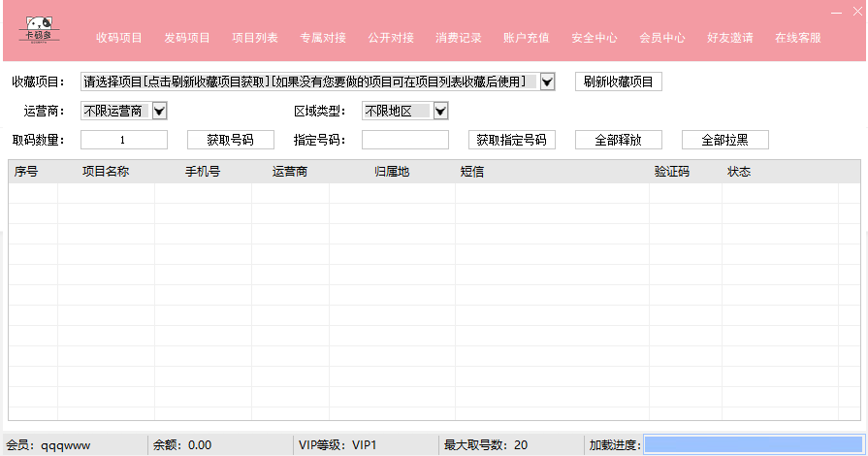Click the 获取指定号码 button

(511, 140)
